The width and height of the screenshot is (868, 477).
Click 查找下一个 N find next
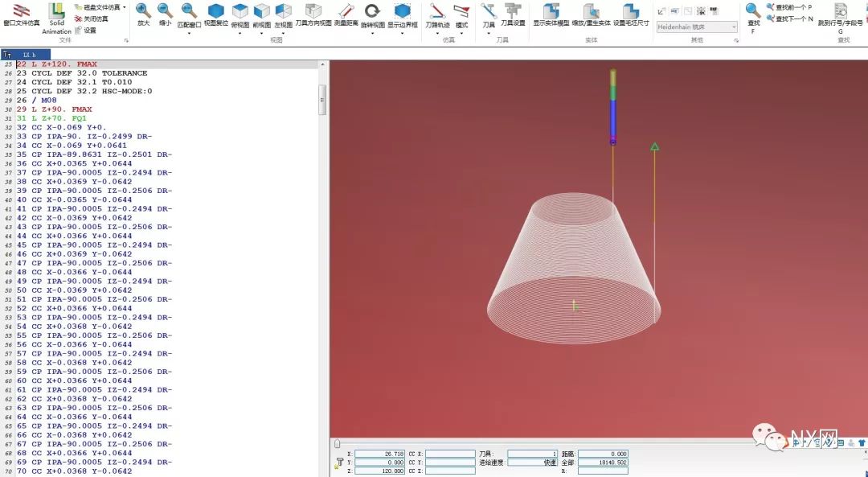[790, 19]
